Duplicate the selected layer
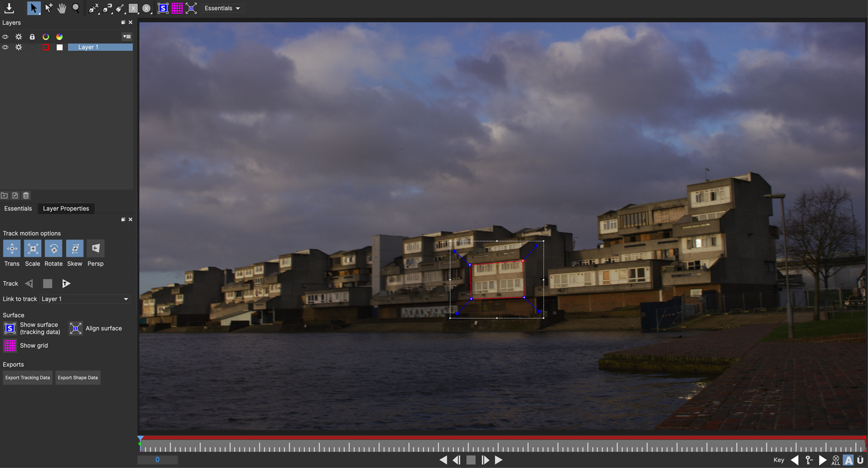Image resolution: width=868 pixels, height=468 pixels. (x=15, y=196)
